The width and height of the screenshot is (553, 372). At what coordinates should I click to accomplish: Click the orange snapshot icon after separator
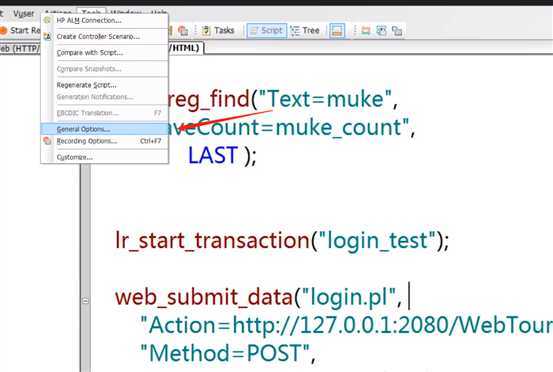pos(366,31)
